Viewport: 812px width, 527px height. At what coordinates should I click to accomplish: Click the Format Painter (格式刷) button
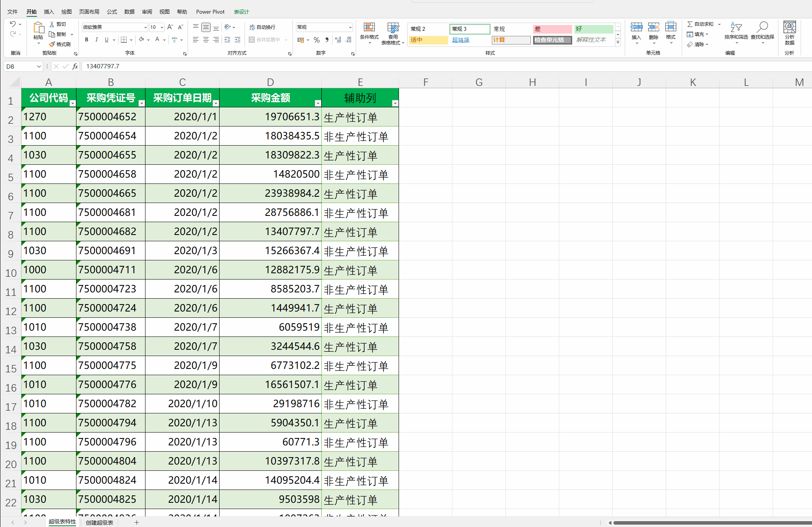coord(60,44)
